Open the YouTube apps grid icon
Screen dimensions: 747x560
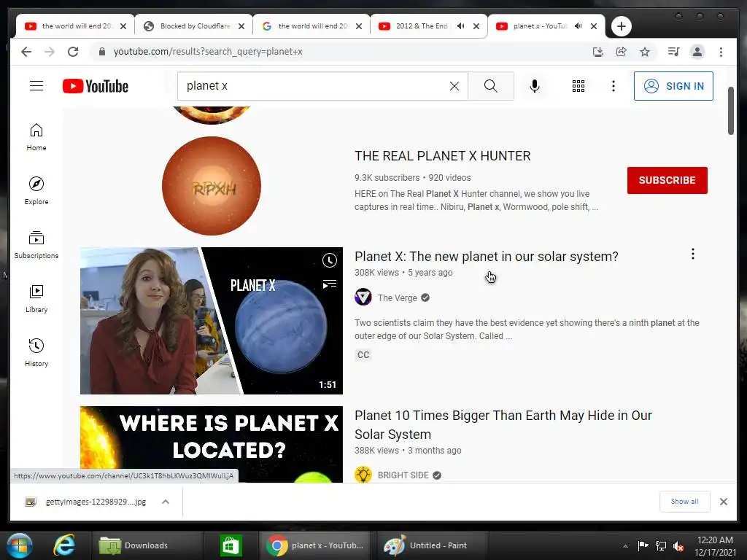pyautogui.click(x=578, y=86)
